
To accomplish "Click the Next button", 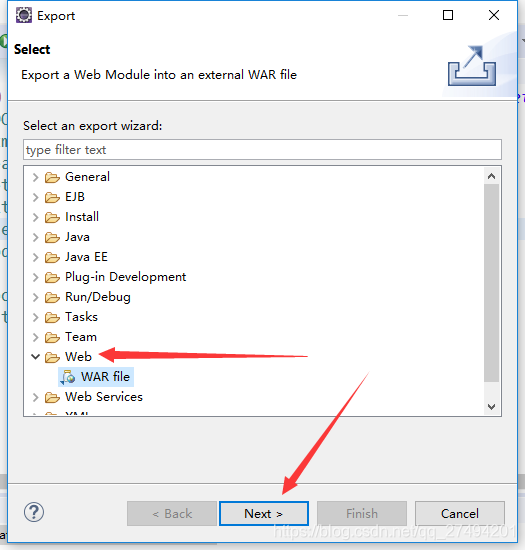I will [264, 514].
